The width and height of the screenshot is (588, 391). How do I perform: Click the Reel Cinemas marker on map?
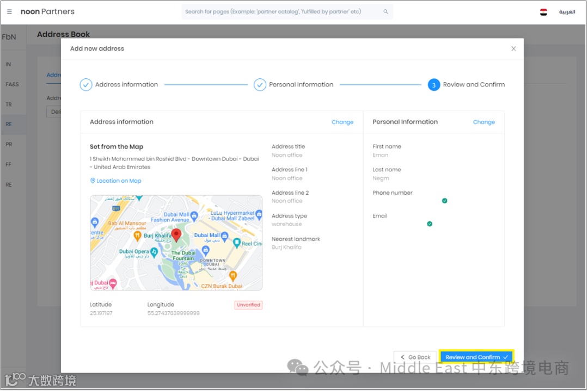coord(237,244)
